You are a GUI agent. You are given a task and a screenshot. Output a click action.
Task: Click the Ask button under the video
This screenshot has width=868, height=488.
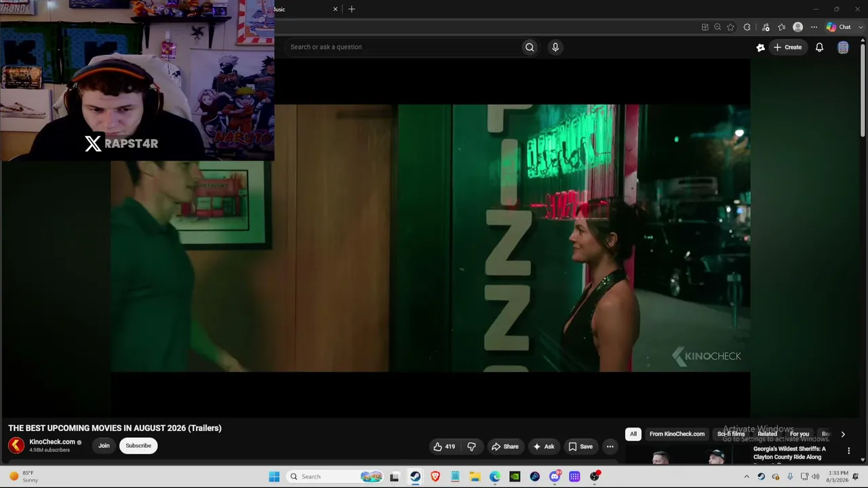(544, 447)
